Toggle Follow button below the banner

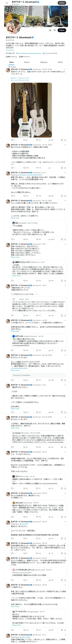tap(62, 30)
